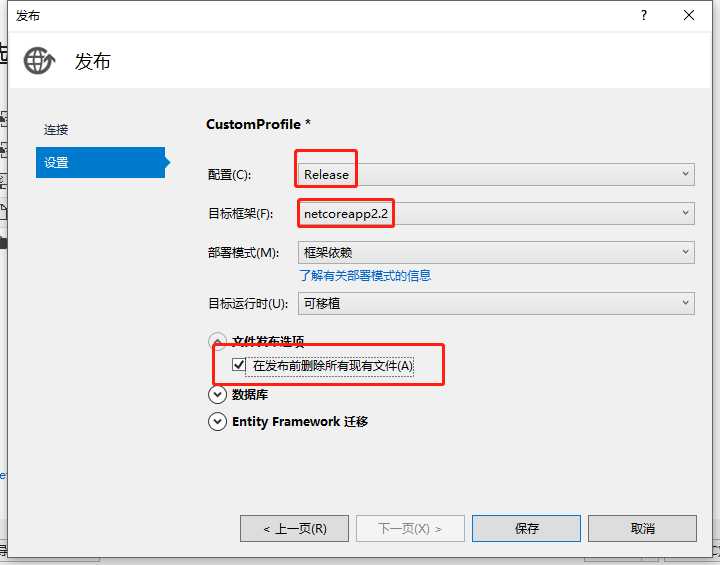The width and height of the screenshot is (720, 565).
Task: Expand the 数据库 section
Action: click(x=217, y=395)
